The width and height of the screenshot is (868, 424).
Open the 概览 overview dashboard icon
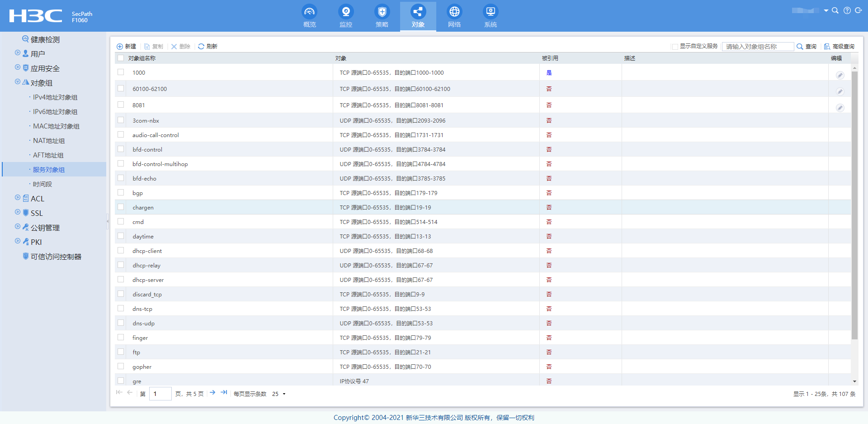[x=309, y=12]
